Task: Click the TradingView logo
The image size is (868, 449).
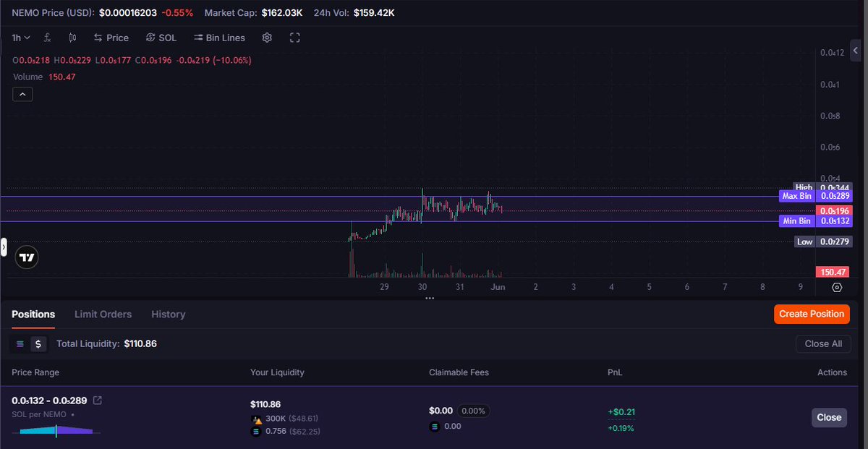Action: 27,257
